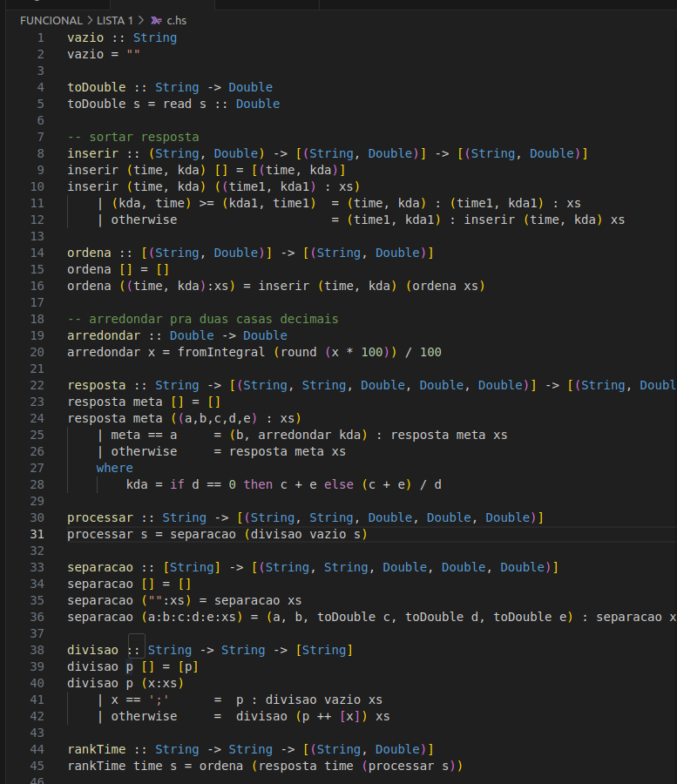This screenshot has width=677, height=784.
Task: Click the ';' character literal on line 41
Action: click(x=159, y=700)
